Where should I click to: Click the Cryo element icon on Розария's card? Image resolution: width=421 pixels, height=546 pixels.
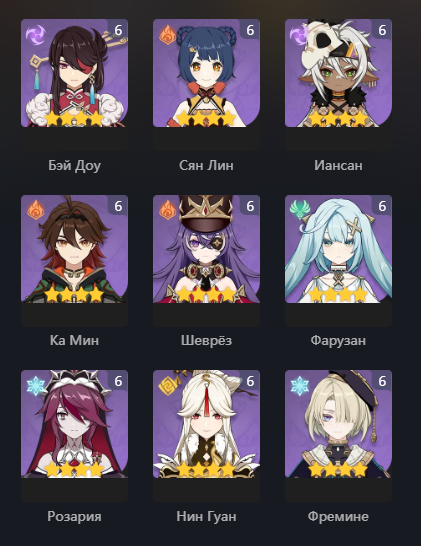point(36,386)
